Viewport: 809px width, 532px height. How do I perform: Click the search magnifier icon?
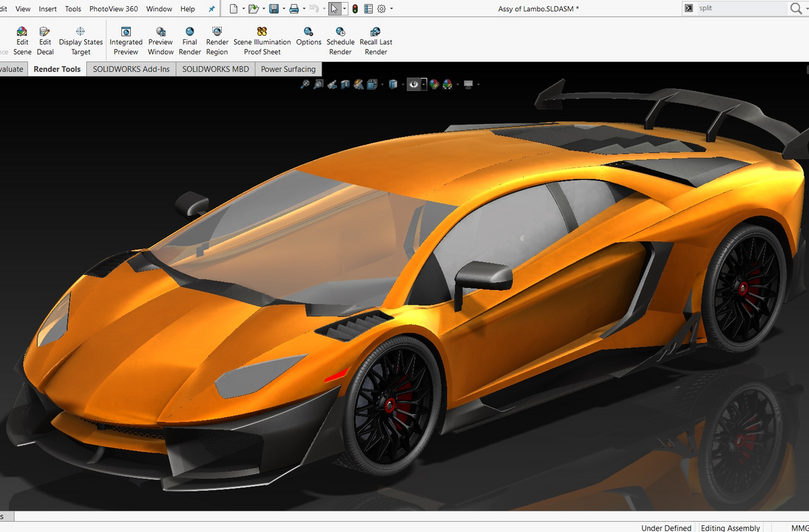tap(796, 9)
